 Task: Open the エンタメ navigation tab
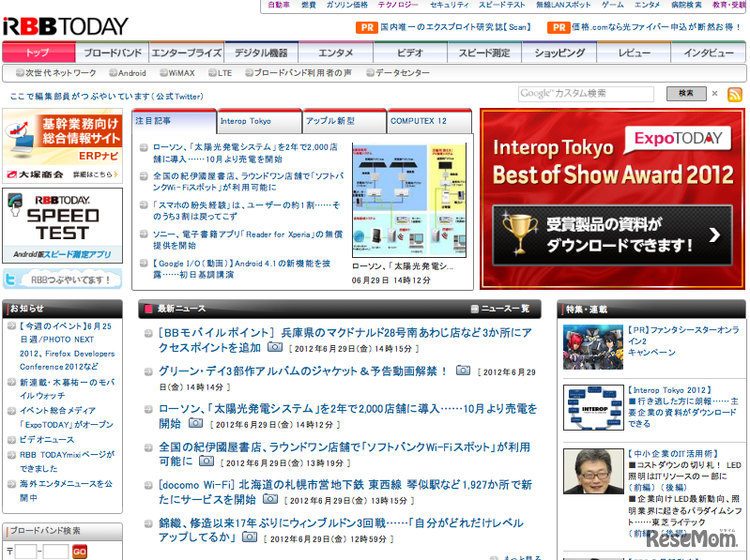[x=336, y=53]
